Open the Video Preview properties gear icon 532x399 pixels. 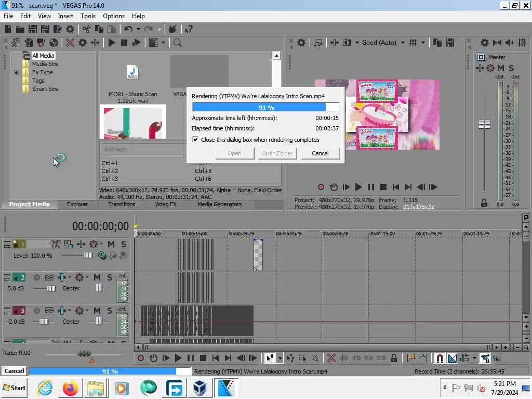pos(301,43)
